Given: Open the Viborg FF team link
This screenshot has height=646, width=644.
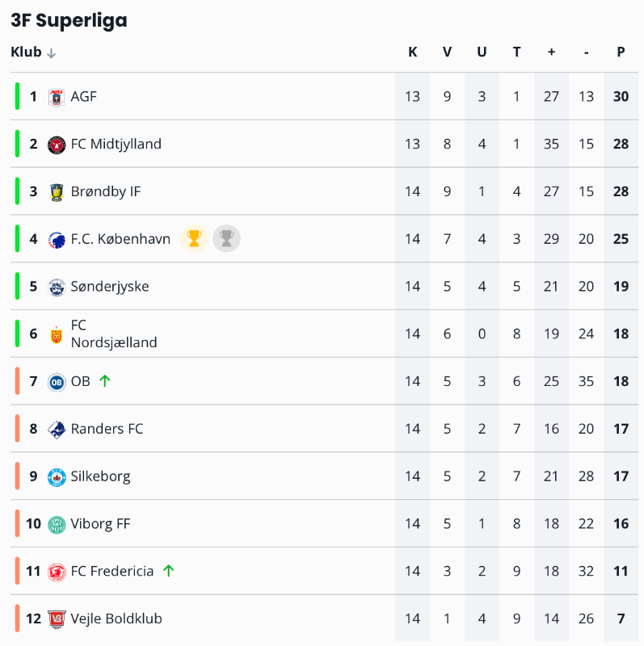Looking at the screenshot, I should click(100, 524).
